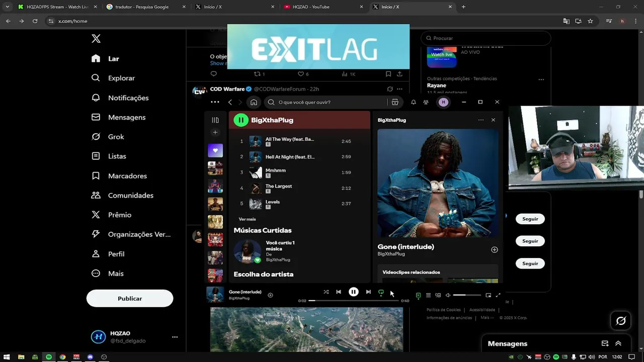The image size is (644, 362).
Task: Toggle the Now Playing view button
Action: (x=418, y=295)
